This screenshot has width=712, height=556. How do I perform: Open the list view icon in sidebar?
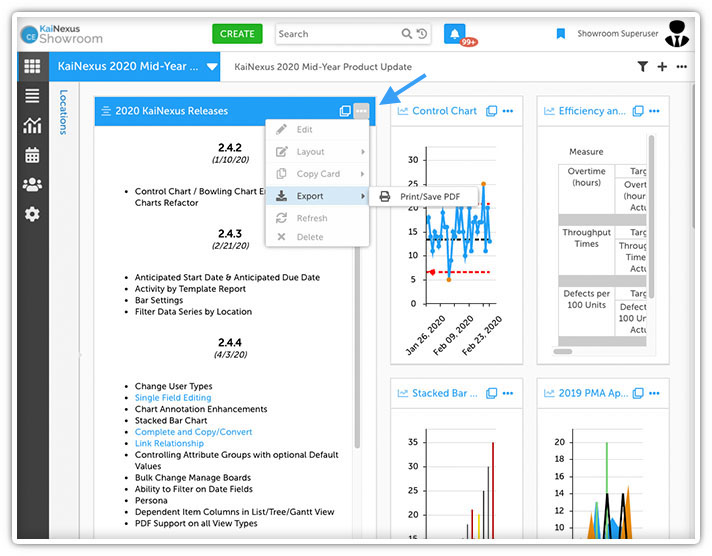[32, 96]
